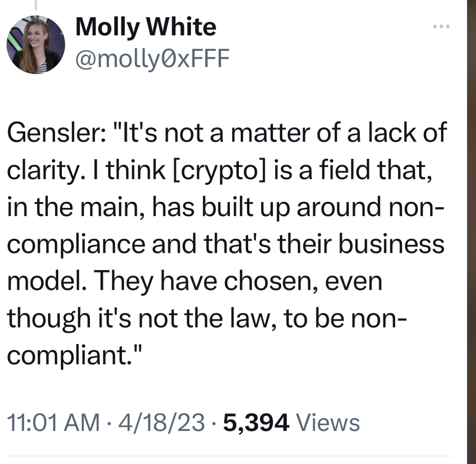The height and width of the screenshot is (464, 476).
Task: Open Molly White's profile picture
Action: tap(36, 45)
